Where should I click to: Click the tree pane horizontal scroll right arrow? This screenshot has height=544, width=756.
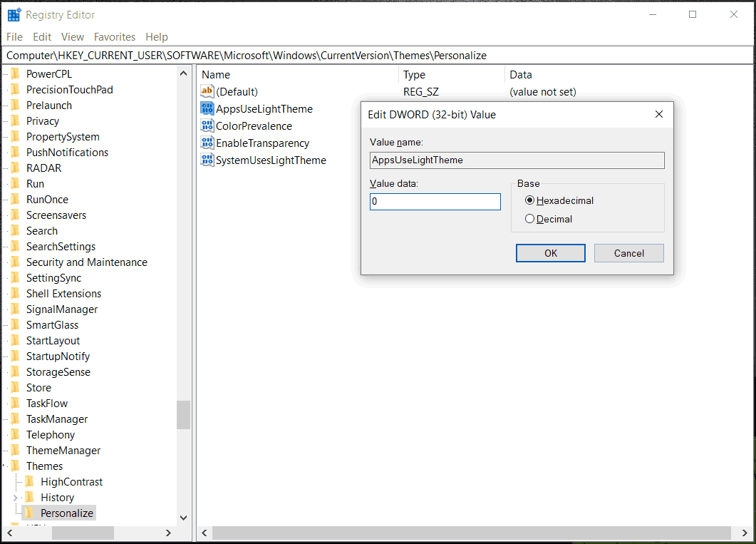click(x=168, y=533)
